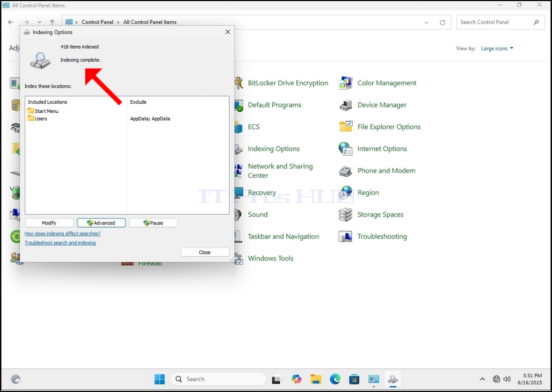The image size is (552, 392).
Task: Open 'Troubleshoot search and indexing' link
Action: point(60,243)
